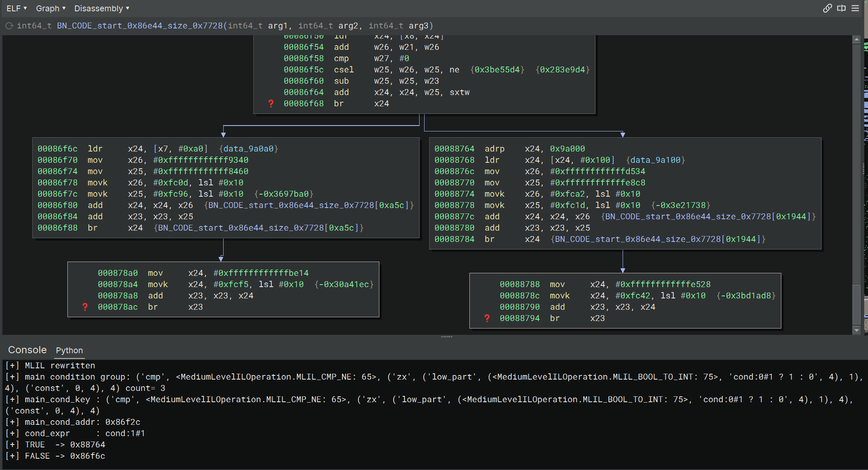This screenshot has width=868, height=470.
Task: Click the graph vertical scrollbar track
Action: pyautogui.click(x=856, y=167)
